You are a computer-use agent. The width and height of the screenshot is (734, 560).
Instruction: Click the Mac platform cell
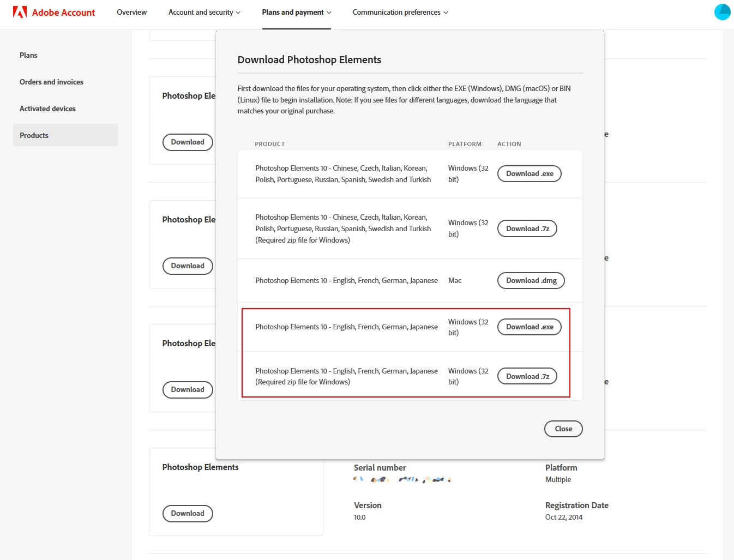(455, 281)
